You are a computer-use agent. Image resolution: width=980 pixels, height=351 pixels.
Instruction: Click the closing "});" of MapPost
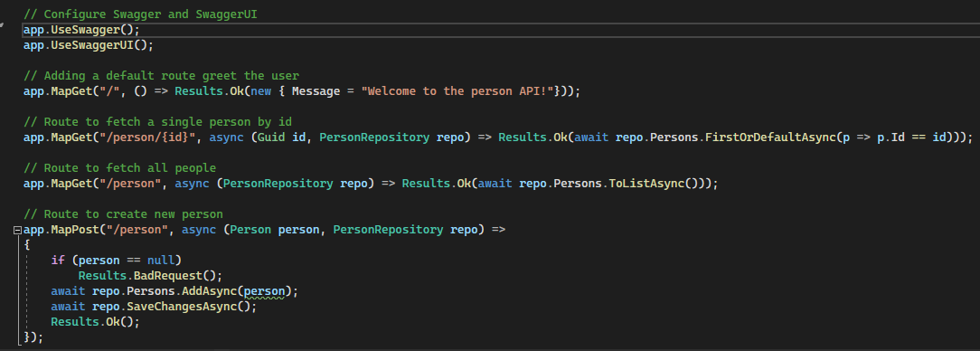[33, 337]
